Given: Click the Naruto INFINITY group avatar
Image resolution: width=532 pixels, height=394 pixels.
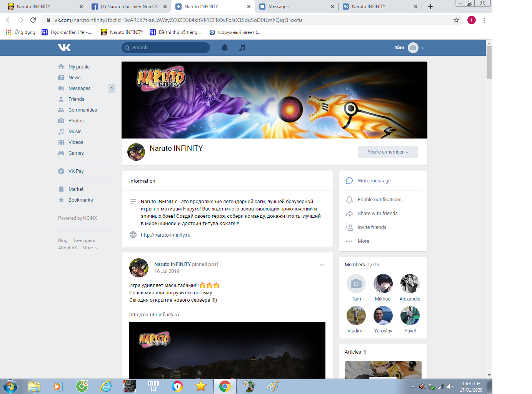Looking at the screenshot, I should pyautogui.click(x=136, y=152).
